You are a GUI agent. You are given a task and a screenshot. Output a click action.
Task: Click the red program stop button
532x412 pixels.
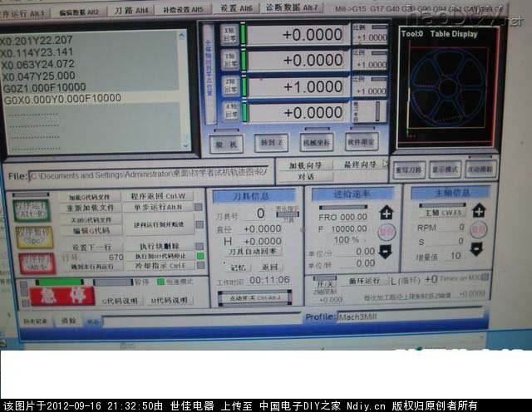(x=36, y=263)
